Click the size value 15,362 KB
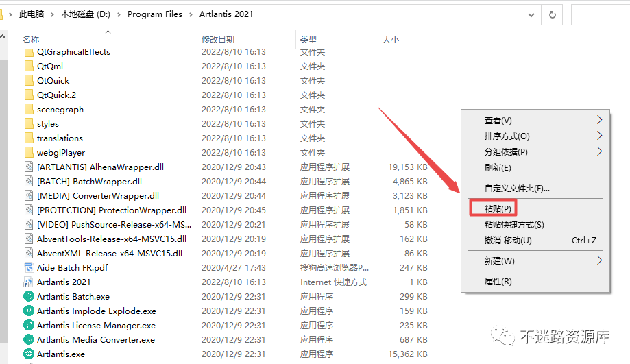Viewport: 630px width, 364px height. (x=407, y=354)
